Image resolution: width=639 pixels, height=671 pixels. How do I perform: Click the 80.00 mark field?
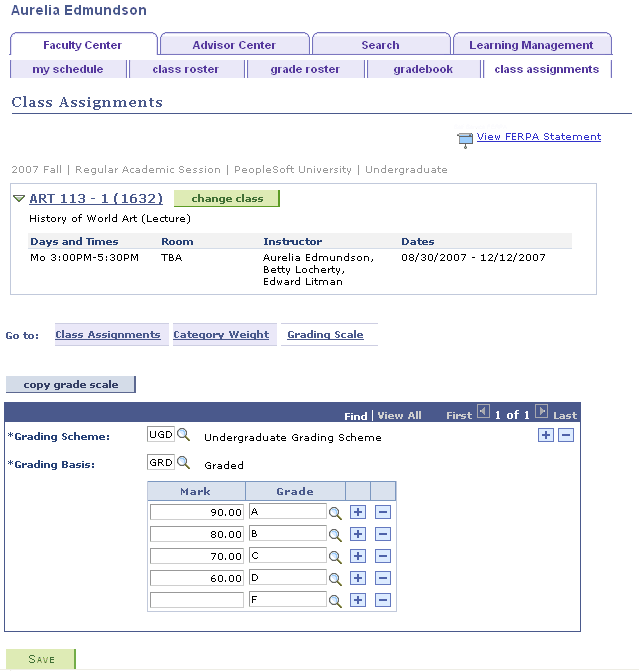(197, 534)
